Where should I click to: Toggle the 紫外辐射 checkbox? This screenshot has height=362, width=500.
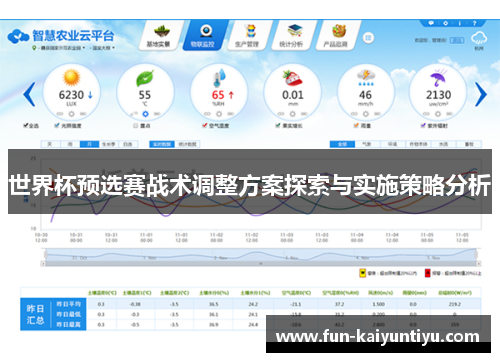(x=423, y=125)
